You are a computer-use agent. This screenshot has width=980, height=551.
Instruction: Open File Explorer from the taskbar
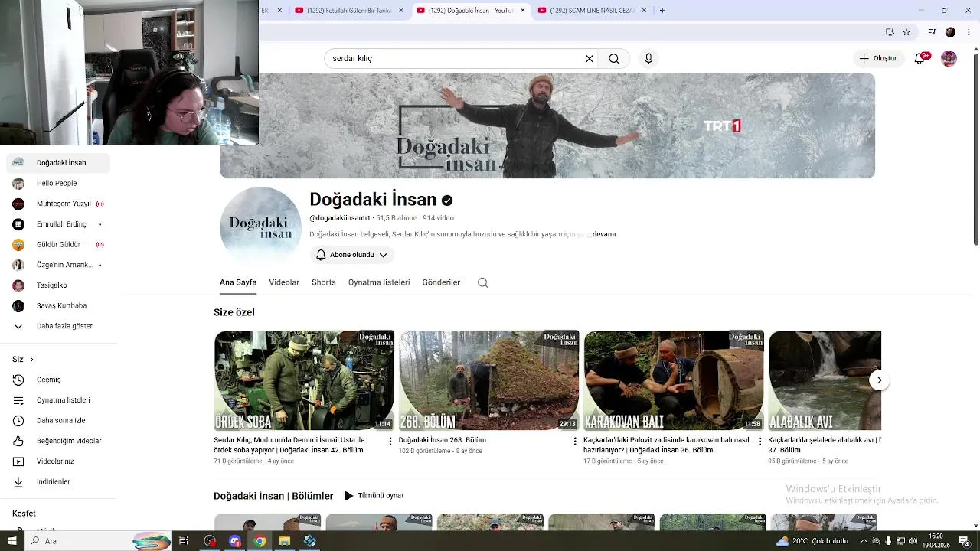(285, 541)
